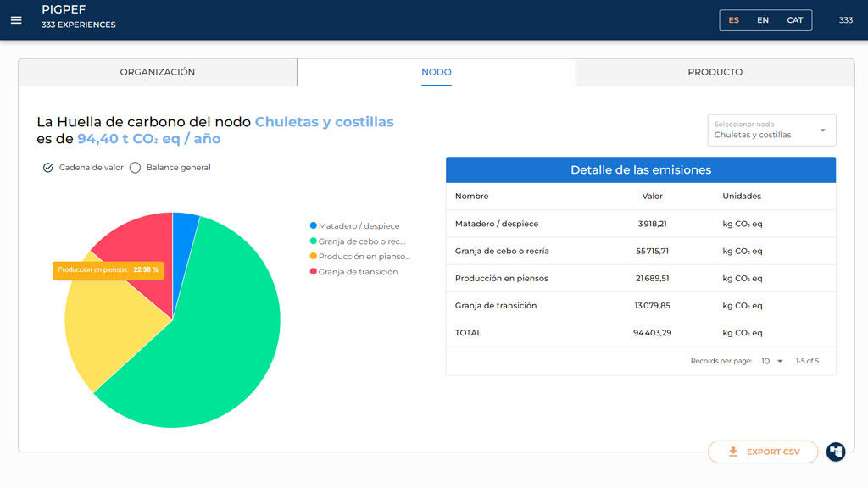This screenshot has width=868, height=488.
Task: Click the download icon in Export CSV
Action: 733,452
